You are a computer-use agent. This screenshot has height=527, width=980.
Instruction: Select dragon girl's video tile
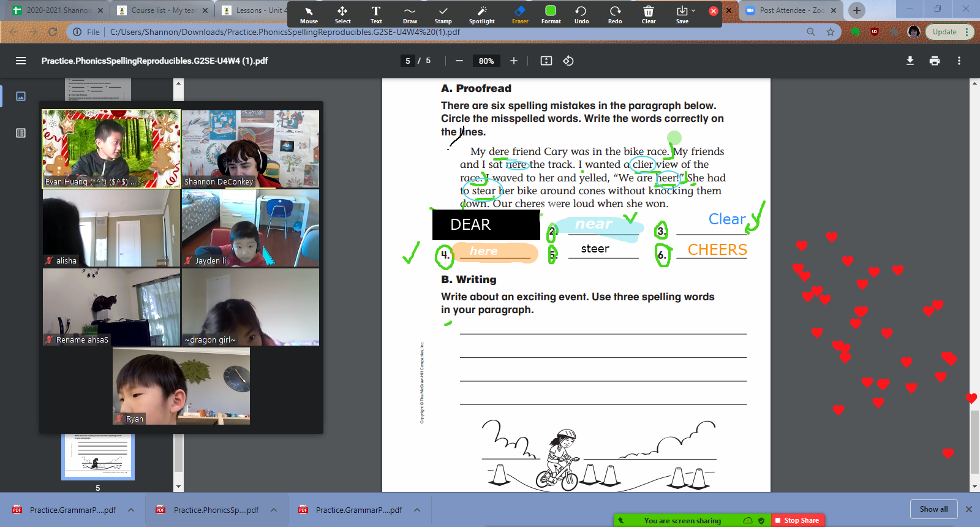click(x=251, y=307)
